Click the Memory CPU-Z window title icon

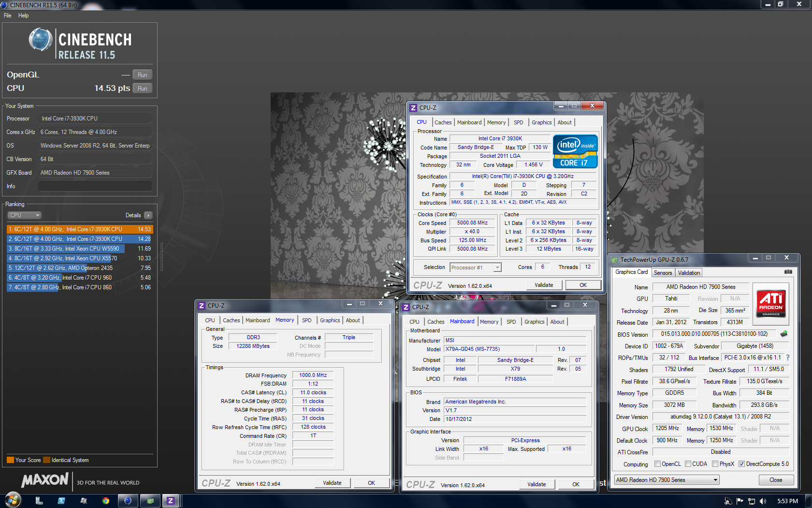point(202,306)
